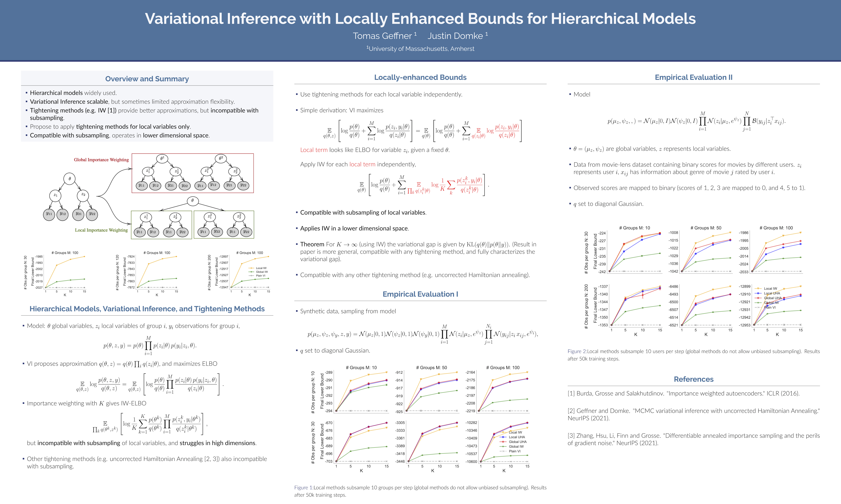Select the Overview and Summary heading

(x=147, y=79)
